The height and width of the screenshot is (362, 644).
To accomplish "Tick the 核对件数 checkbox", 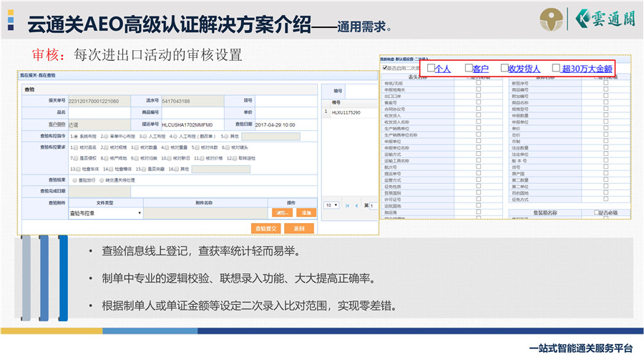I will pos(197,147).
